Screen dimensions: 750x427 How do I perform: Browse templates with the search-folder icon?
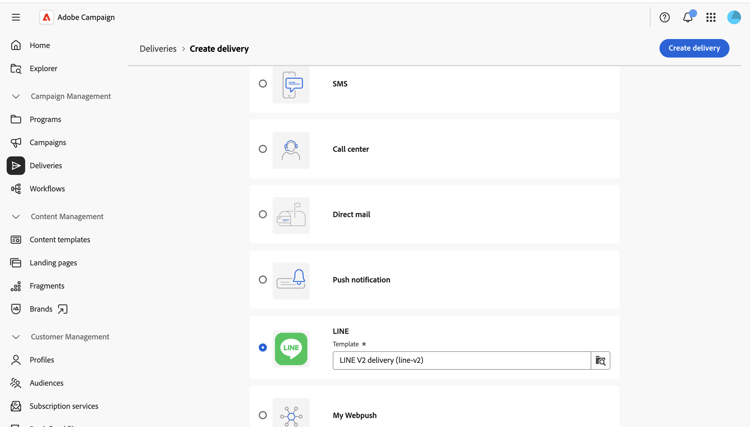point(601,361)
